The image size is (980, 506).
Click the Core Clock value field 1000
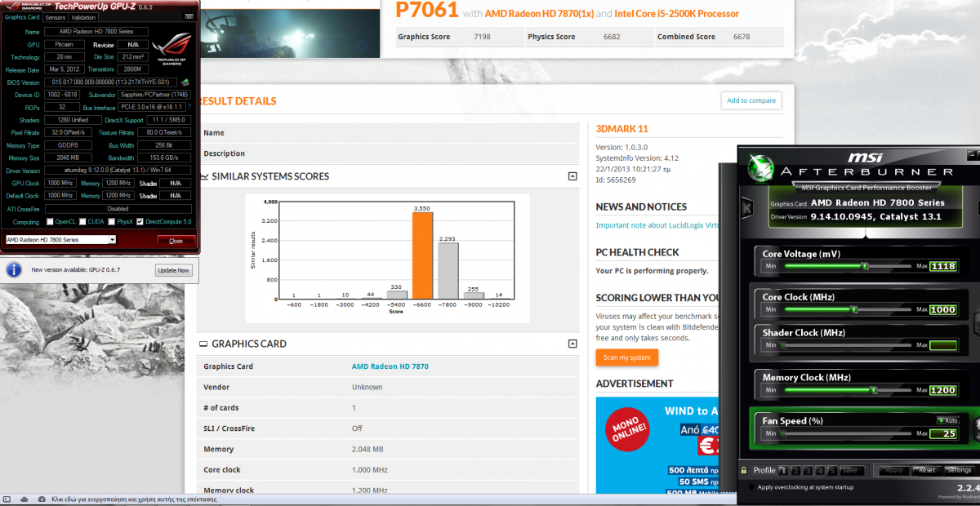click(942, 310)
